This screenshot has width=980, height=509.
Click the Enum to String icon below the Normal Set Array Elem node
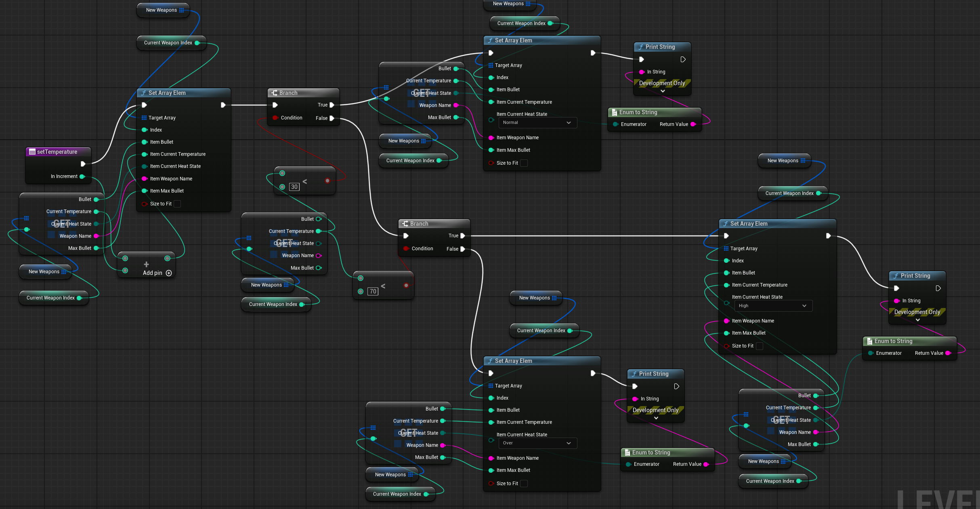point(614,112)
